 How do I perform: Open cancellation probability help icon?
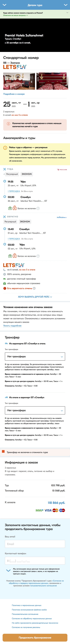point(34,288)
